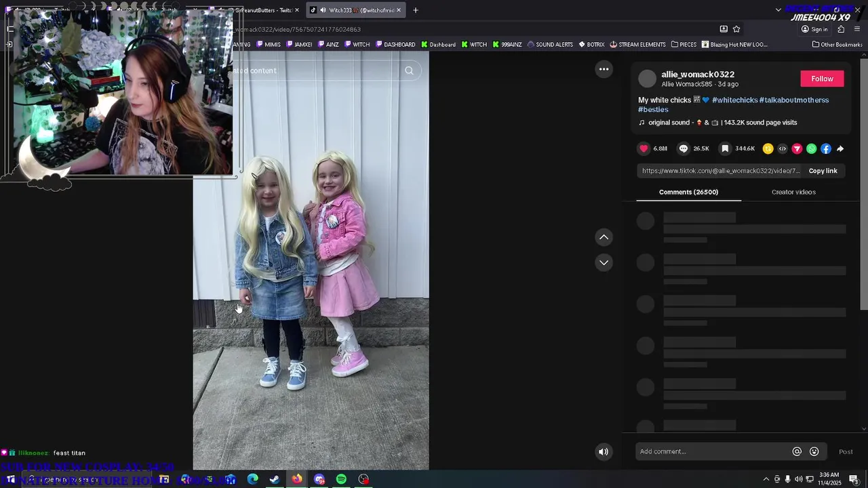Image resolution: width=868 pixels, height=488 pixels.
Task: Close the Witch333 TikTok browser tab
Action: (x=398, y=10)
